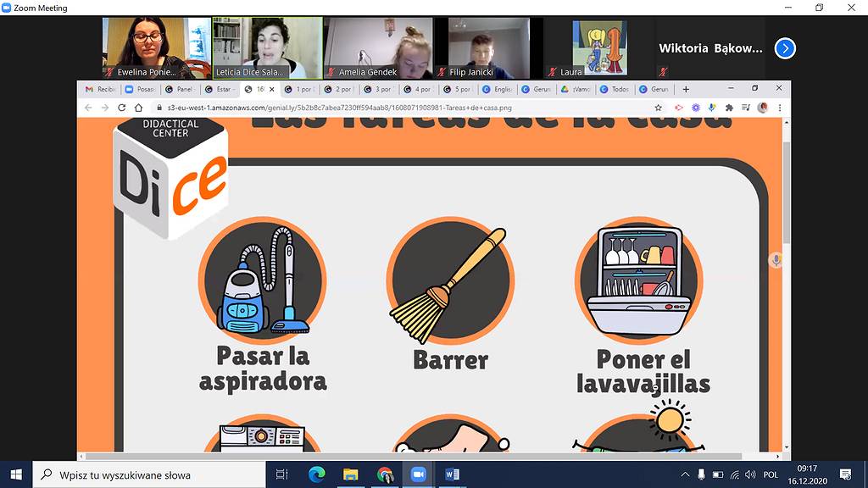Open the Google Drive '¡Vamo' tab
This screenshot has height=488, width=868.
click(577, 89)
